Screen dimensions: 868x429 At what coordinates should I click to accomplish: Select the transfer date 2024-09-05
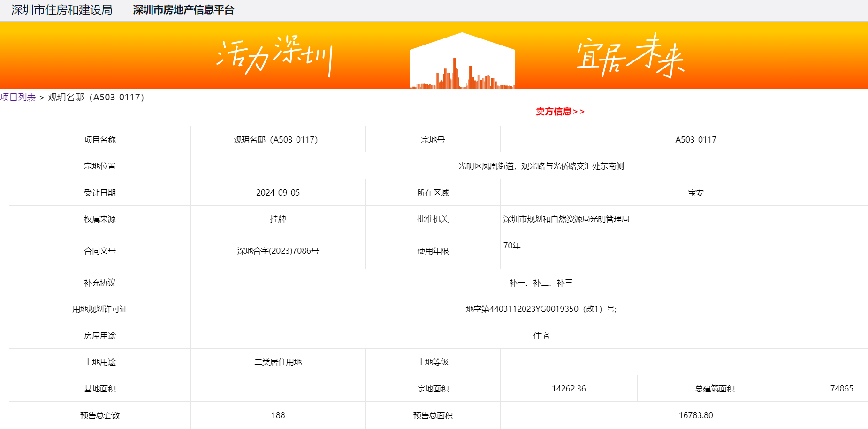[x=278, y=193]
